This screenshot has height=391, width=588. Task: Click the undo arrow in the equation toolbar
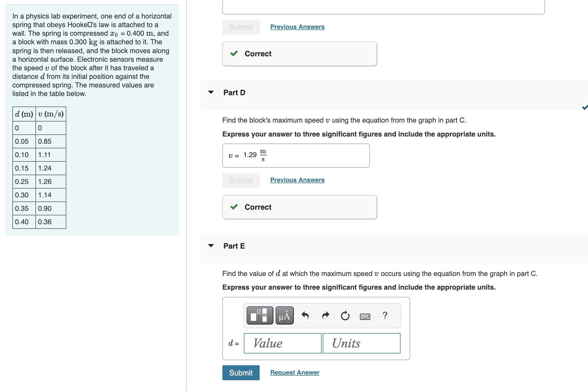(x=305, y=316)
